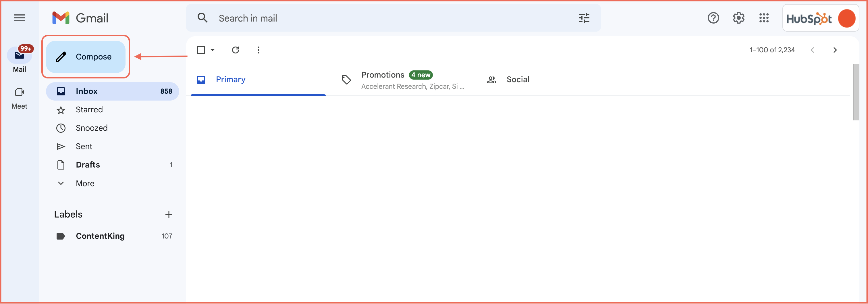Open the Google apps grid
868x304 pixels.
(763, 18)
